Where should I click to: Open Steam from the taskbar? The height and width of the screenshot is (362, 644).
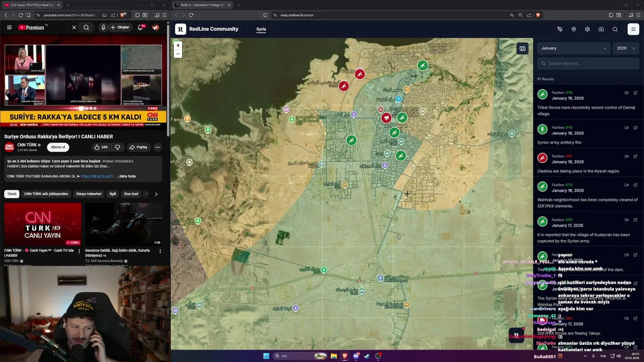[x=367, y=356]
